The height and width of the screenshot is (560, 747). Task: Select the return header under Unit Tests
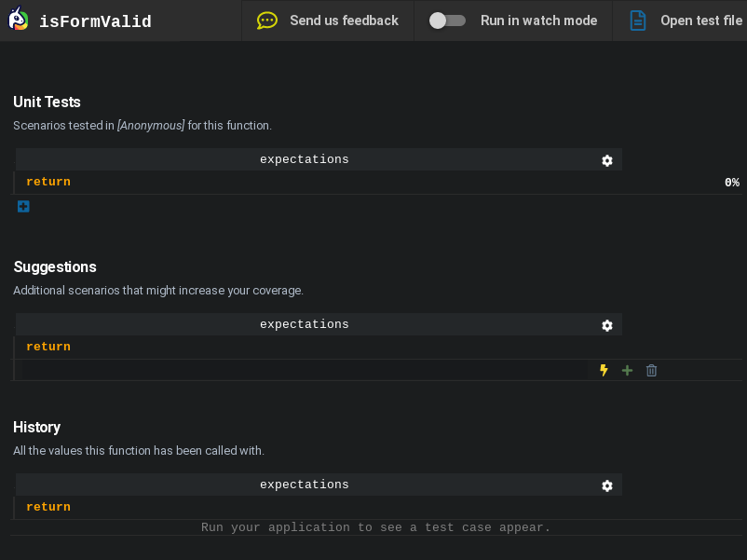tap(48, 182)
